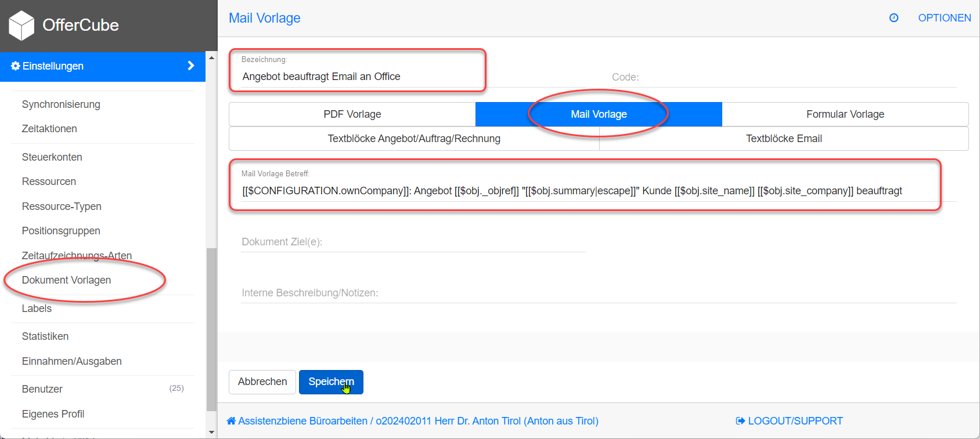The height and width of the screenshot is (439, 980).
Task: Open Benutzer list in sidebar
Action: tap(42, 389)
